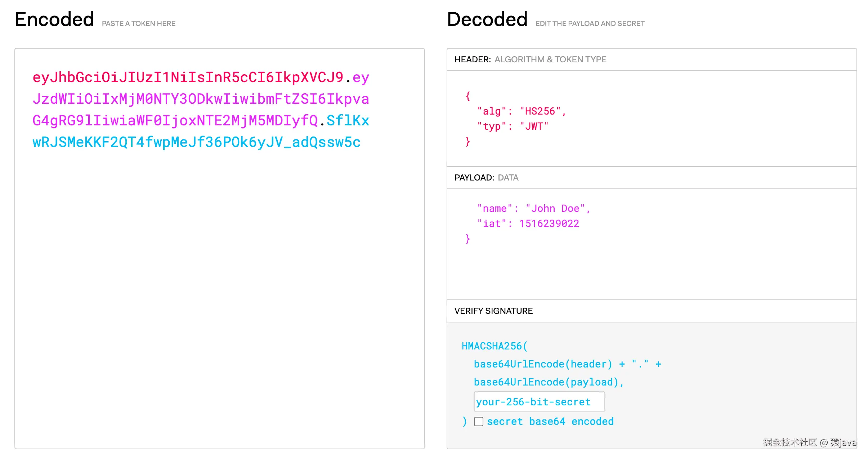The width and height of the screenshot is (868, 459).
Task: Select the blue signature segment of the token
Action: (196, 142)
